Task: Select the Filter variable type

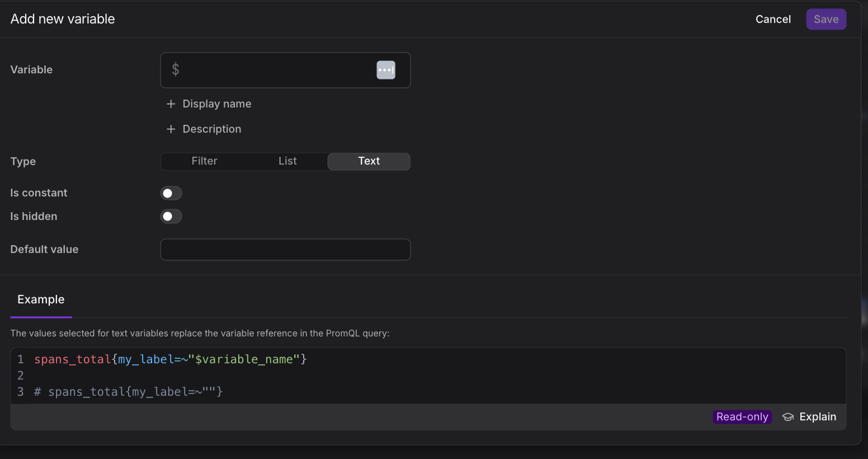Action: [204, 161]
